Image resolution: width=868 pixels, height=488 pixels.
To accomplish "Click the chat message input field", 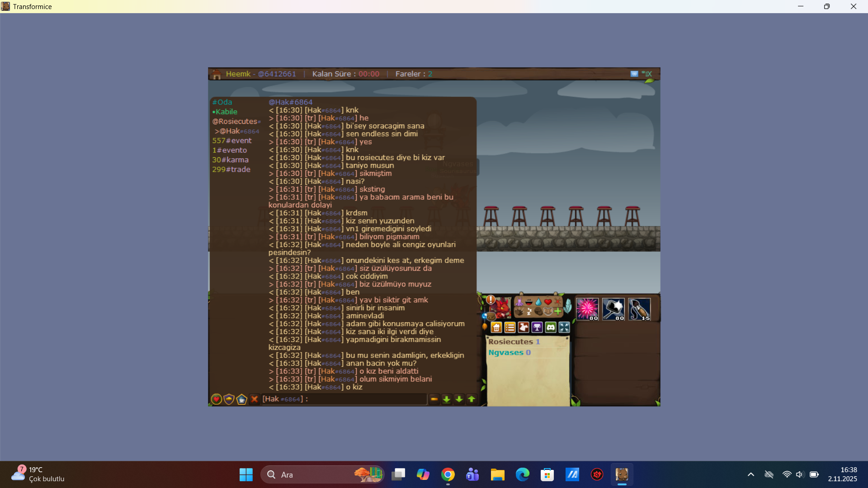I will (344, 399).
